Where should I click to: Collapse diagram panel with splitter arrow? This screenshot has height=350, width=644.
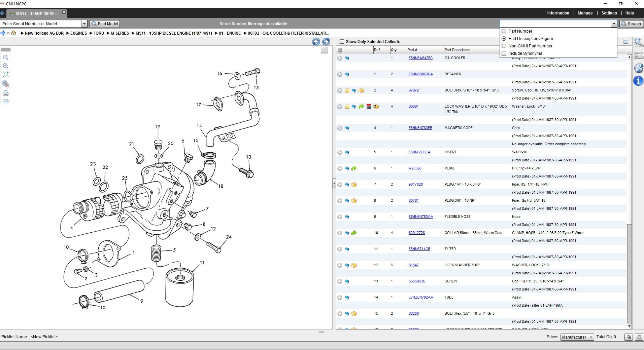point(334,184)
